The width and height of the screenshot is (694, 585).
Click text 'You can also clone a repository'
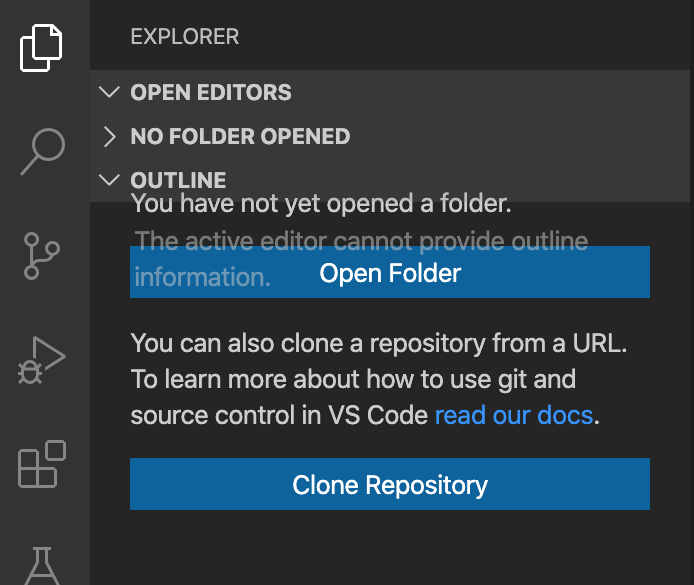pos(308,343)
